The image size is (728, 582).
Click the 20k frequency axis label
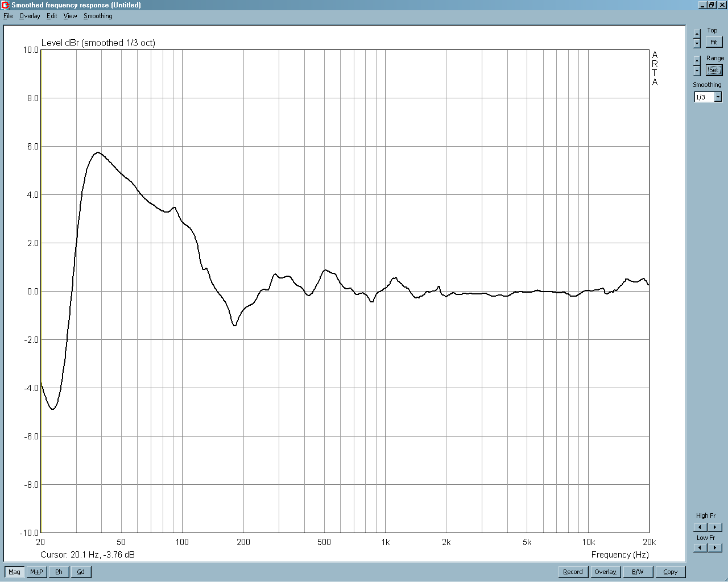pos(649,542)
